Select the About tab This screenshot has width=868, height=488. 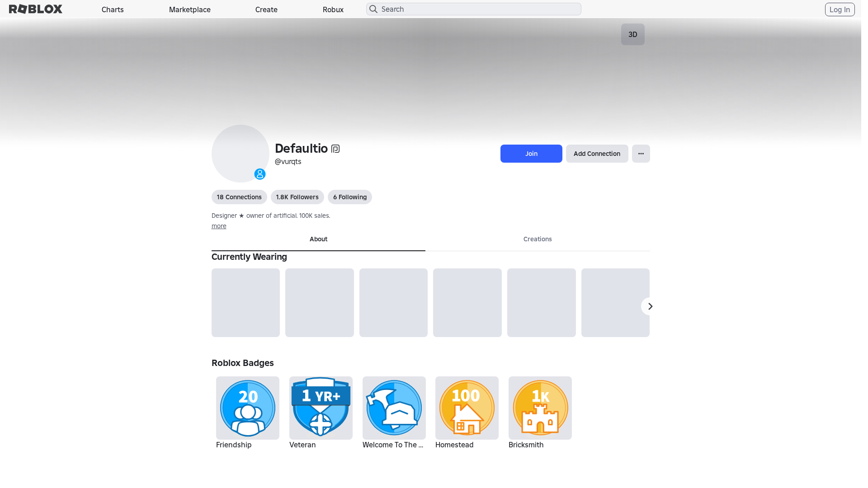pos(318,239)
